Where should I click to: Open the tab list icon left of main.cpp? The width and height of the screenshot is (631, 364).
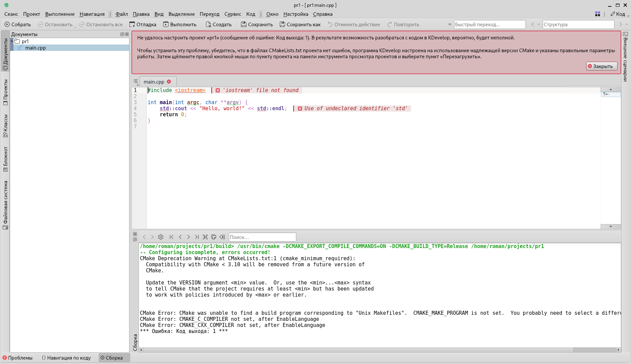(136, 82)
